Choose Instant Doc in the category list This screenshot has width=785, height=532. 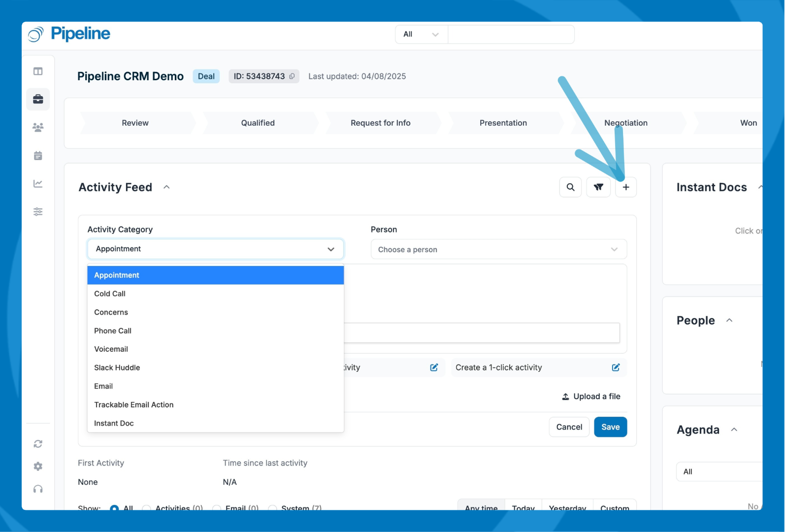tap(216, 423)
